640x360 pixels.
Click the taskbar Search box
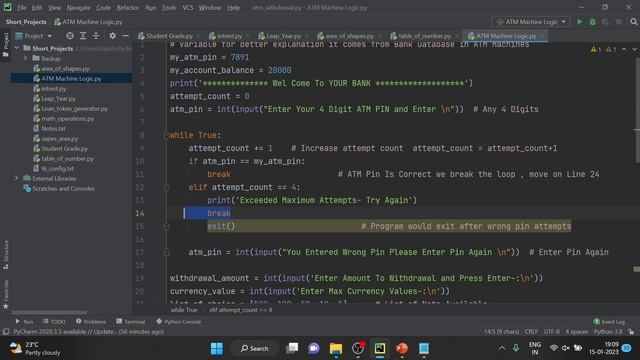click(254, 348)
